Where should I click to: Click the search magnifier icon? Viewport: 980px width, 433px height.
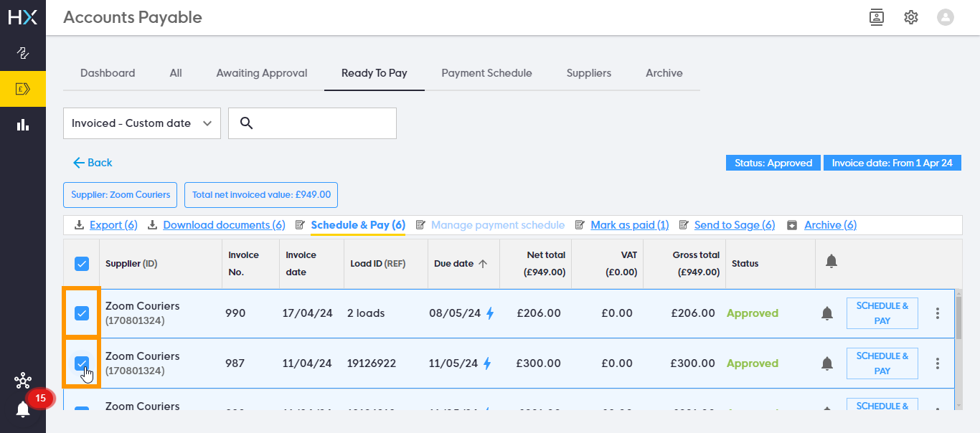246,123
